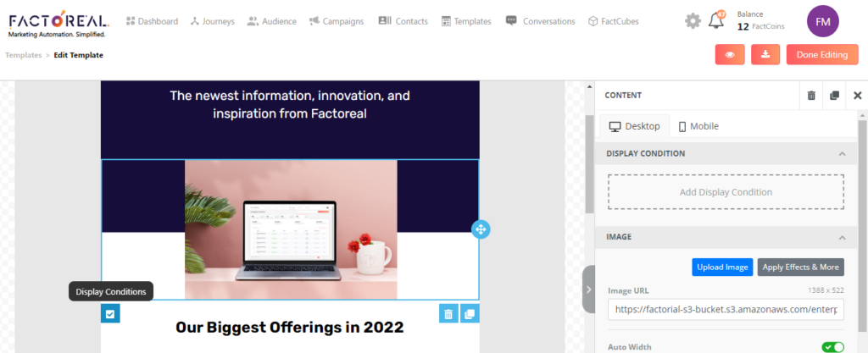Click the Add Display Condition box
This screenshot has width=868, height=353.
point(726,192)
